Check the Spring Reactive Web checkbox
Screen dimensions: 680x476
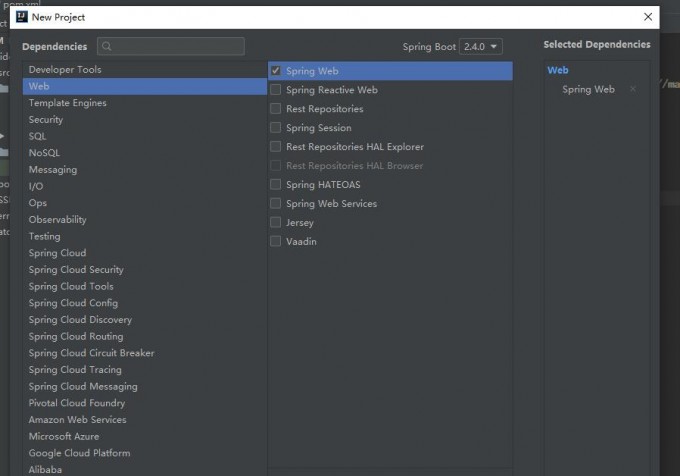tap(275, 90)
